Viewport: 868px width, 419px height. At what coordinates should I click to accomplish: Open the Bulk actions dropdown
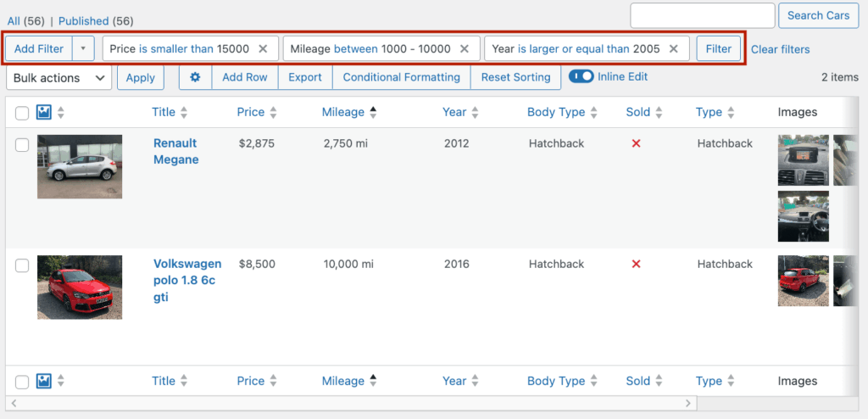(58, 78)
